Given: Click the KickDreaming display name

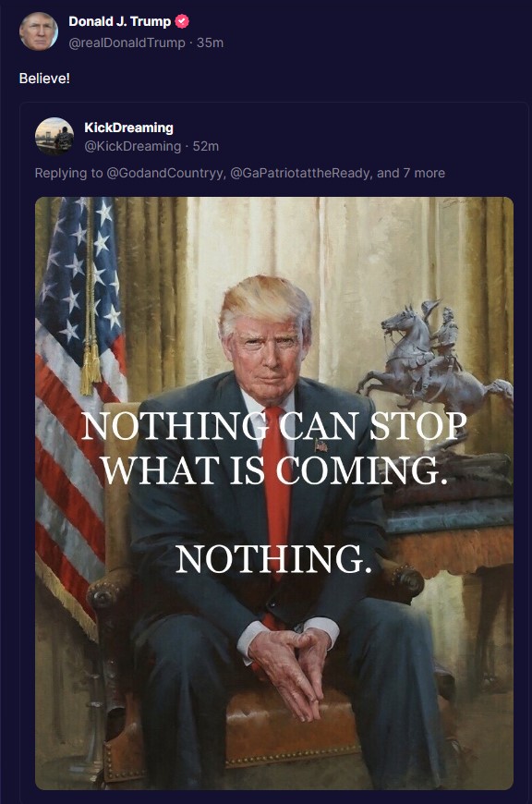Looking at the screenshot, I should [x=128, y=128].
